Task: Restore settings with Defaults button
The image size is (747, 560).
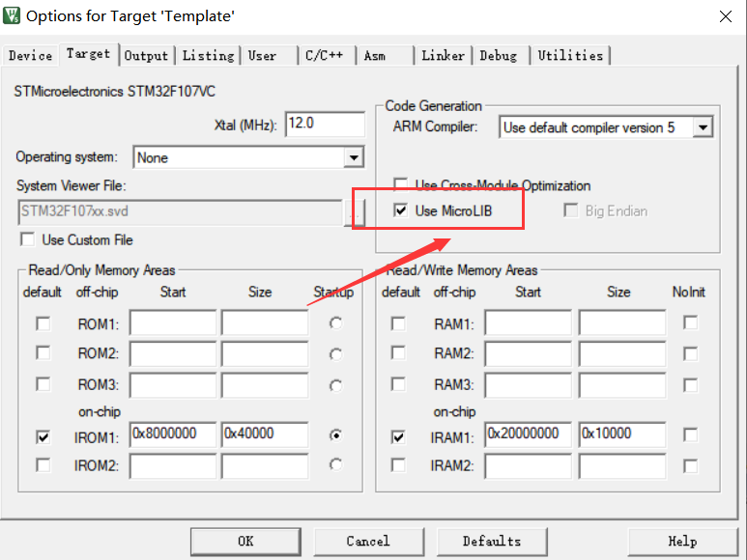Action: click(492, 542)
